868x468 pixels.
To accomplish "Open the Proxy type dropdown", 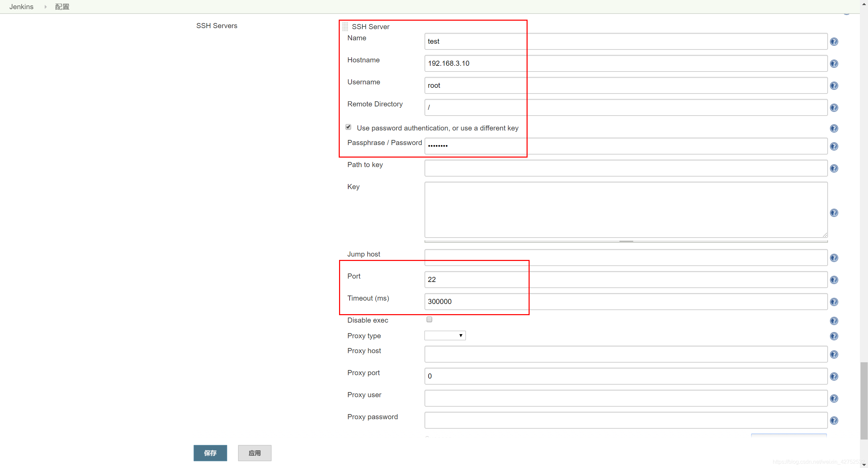I will coord(445,335).
